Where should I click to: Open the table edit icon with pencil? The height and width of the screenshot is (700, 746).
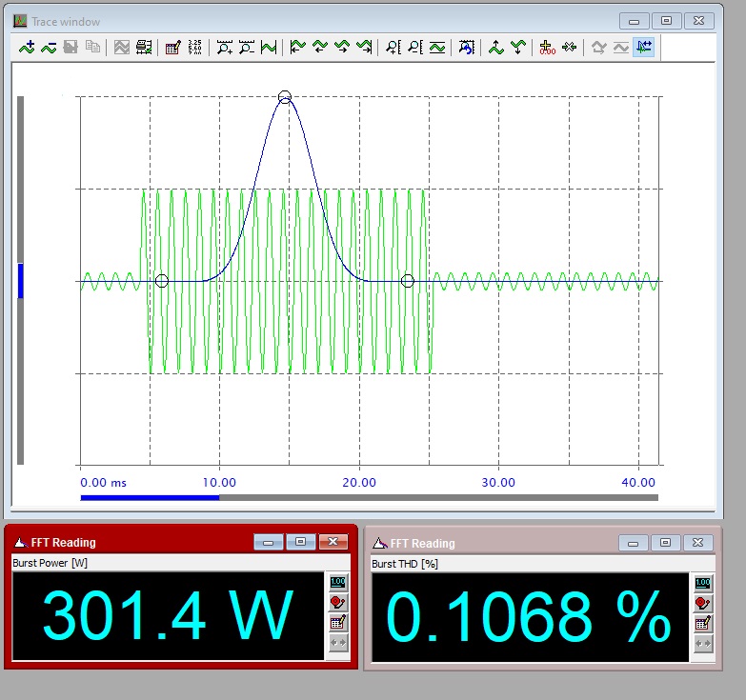[172, 47]
